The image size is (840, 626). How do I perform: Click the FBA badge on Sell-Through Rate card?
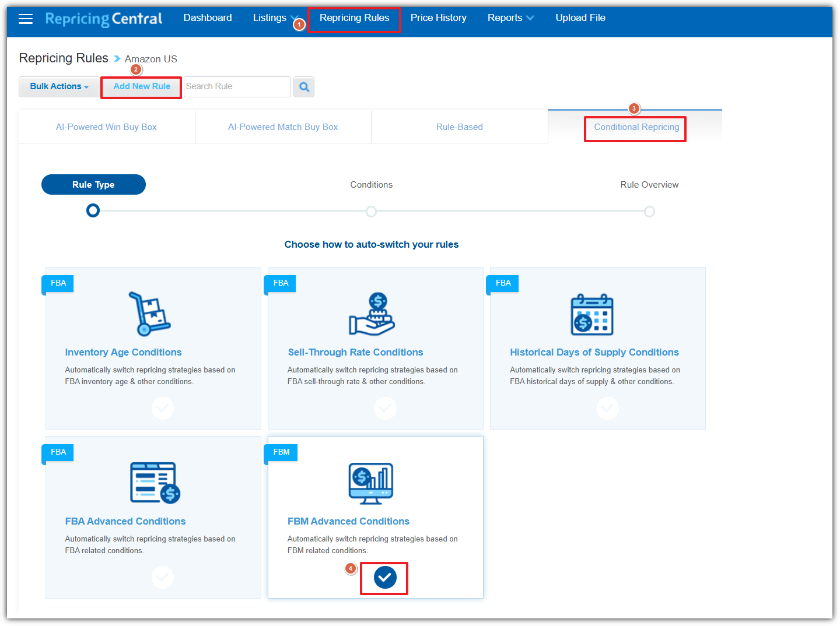point(281,283)
